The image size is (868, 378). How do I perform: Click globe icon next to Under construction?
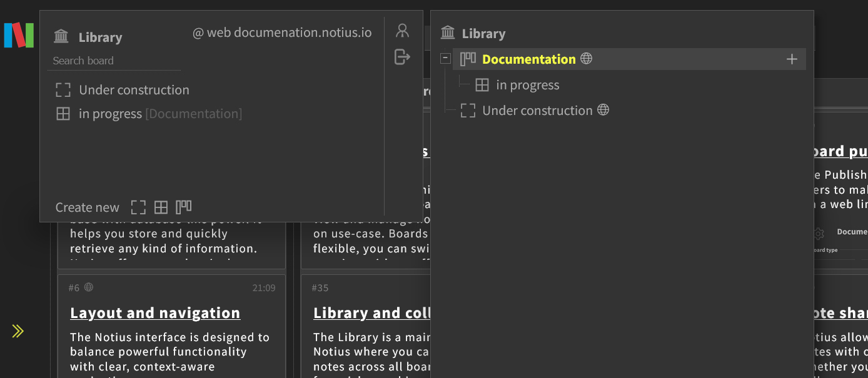(603, 110)
